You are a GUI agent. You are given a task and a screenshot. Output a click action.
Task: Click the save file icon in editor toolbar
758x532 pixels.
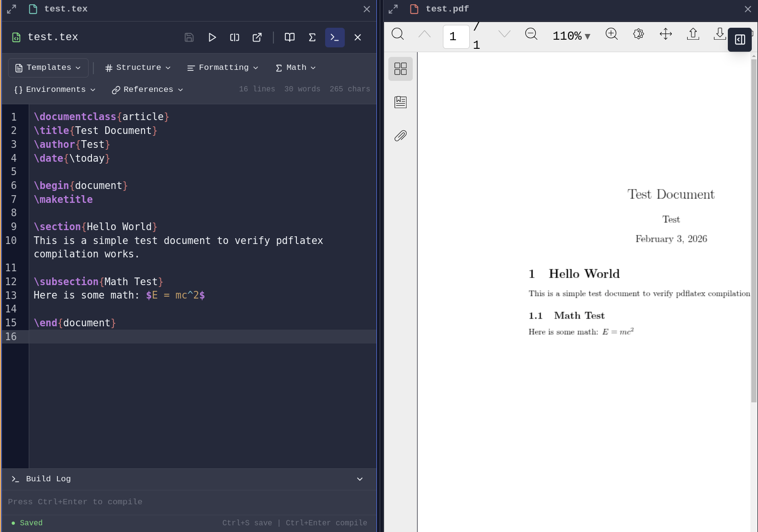click(189, 37)
